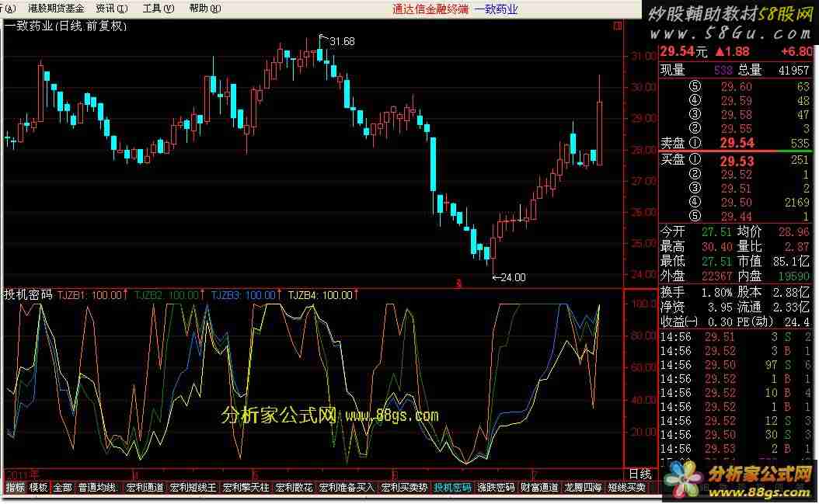Screen dimensions: 819x504
Task: Switch to the 短线买卖 indicator tab
Action: point(627,488)
